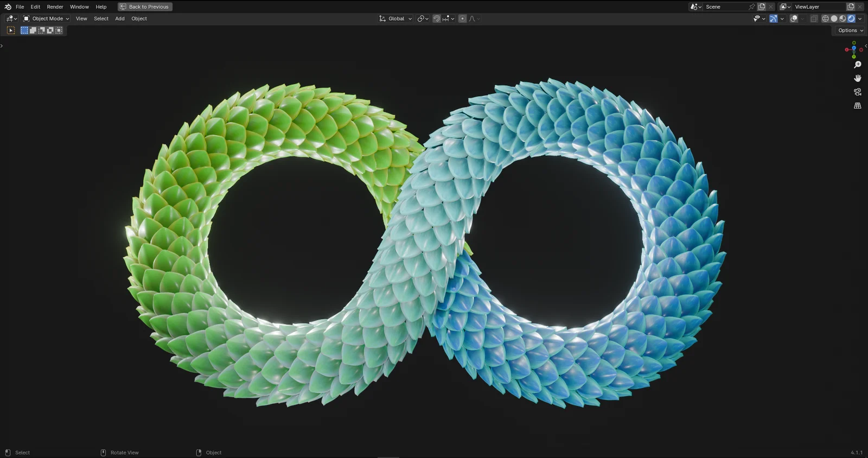
Task: Expand the sidebar arrow at right edge
Action: 866,46
